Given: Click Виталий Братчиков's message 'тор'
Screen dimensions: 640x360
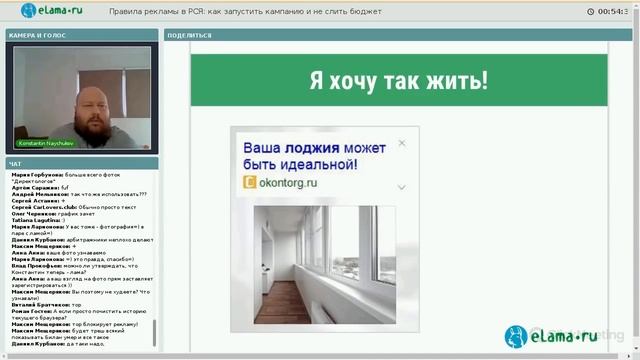Looking at the screenshot, I should (x=47, y=304).
